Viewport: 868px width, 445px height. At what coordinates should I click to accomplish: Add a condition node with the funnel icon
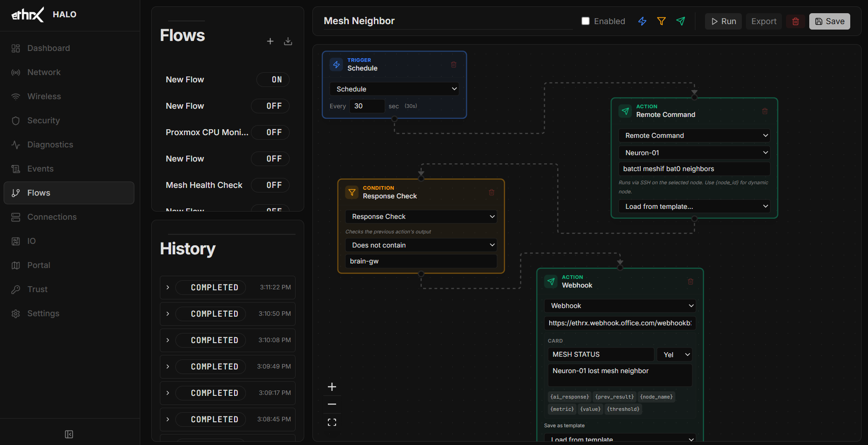point(661,21)
